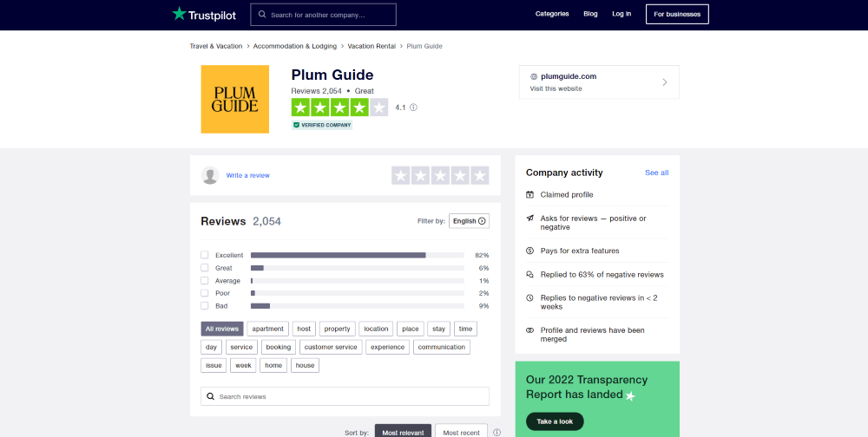
Task: Click the Trustpilot star logo
Action: [x=179, y=14]
